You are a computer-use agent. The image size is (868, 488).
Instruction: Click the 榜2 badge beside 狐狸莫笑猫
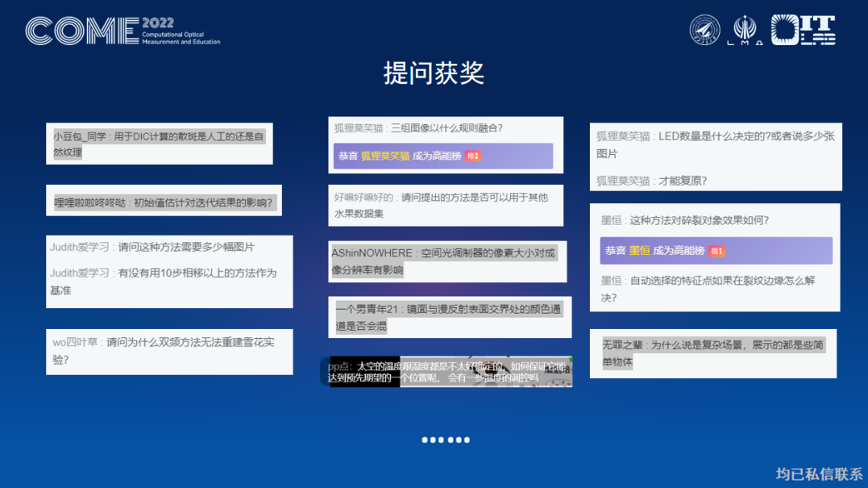click(x=473, y=156)
